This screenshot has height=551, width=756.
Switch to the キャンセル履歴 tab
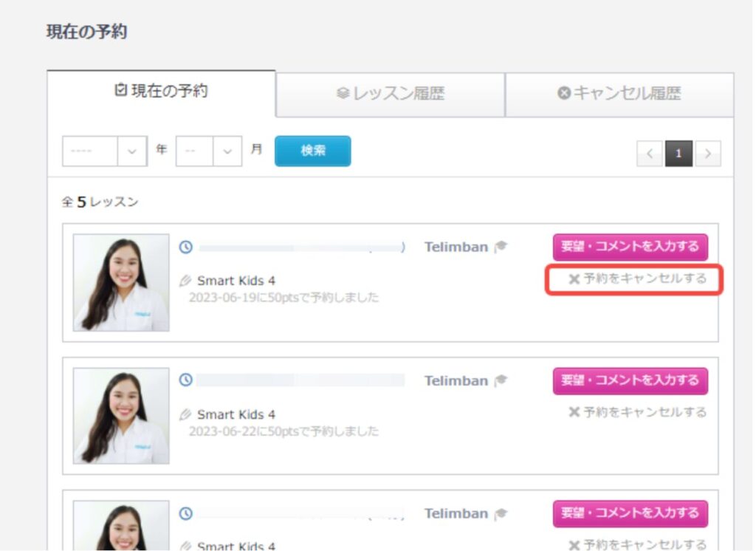tap(619, 94)
